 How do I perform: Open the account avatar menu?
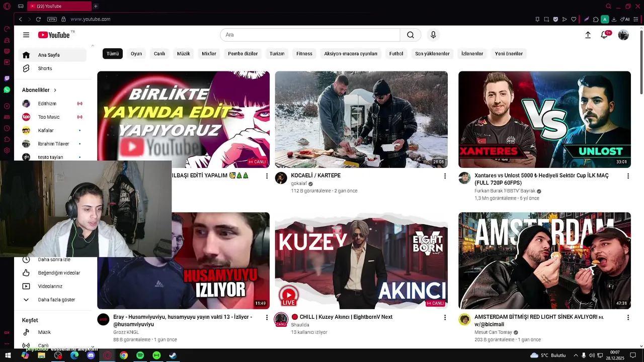[623, 35]
